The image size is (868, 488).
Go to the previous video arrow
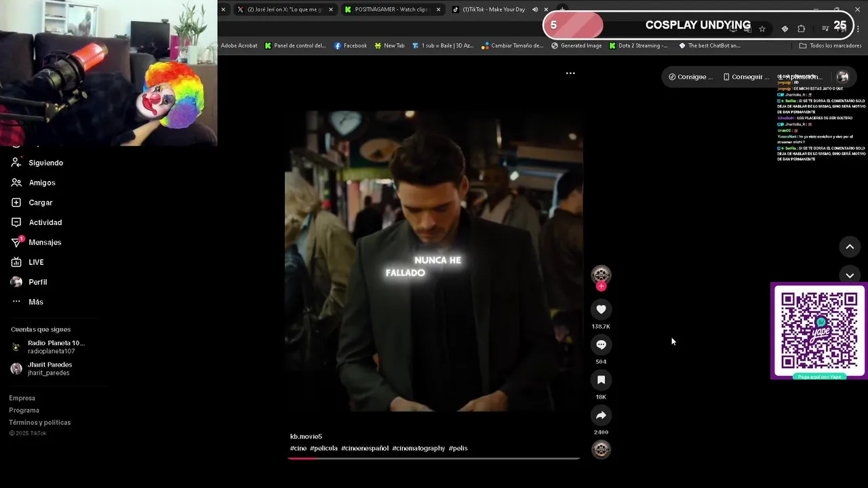coord(850,247)
